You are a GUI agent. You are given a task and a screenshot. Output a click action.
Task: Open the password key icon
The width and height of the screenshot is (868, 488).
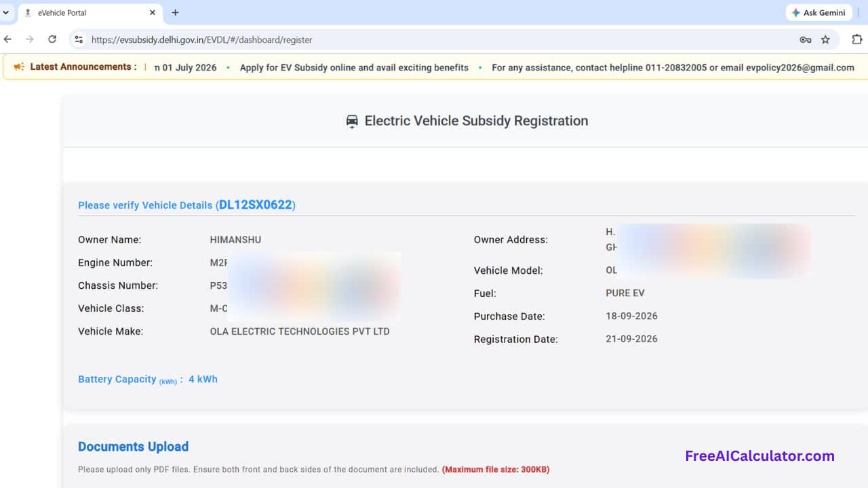[x=806, y=39]
